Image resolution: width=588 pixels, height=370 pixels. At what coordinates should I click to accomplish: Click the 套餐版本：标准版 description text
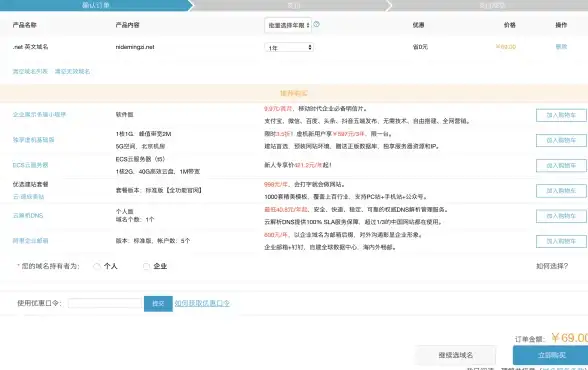(x=159, y=190)
